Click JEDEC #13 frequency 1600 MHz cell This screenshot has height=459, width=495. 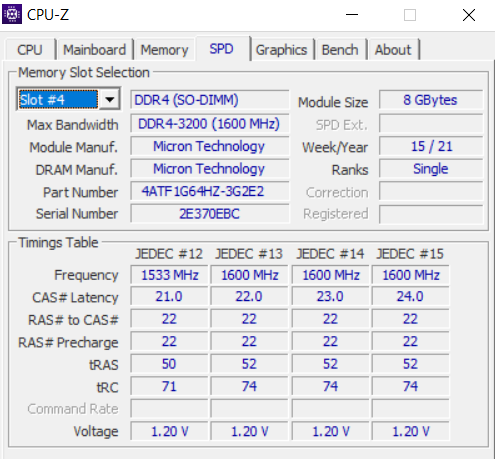(249, 275)
